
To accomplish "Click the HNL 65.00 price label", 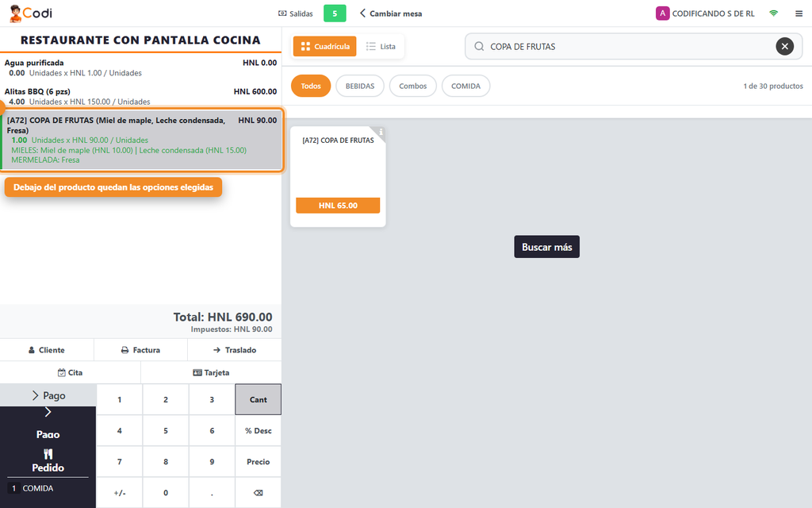I will [x=338, y=206].
